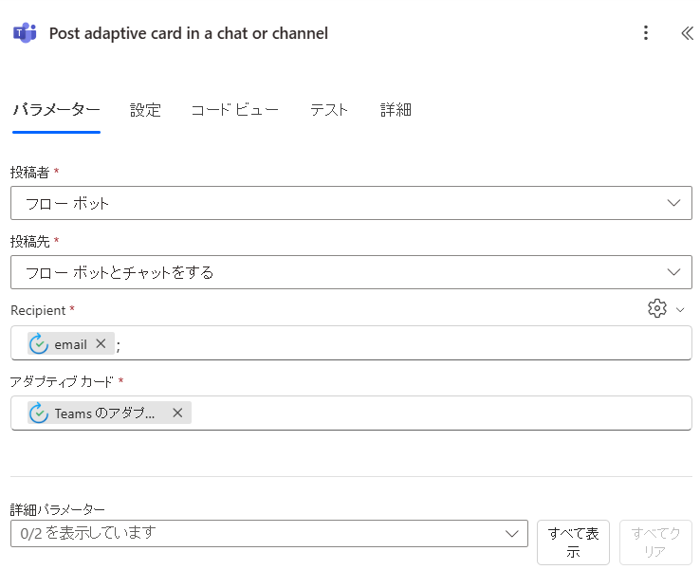
Task: Click the action title Post adaptive card
Action: (x=189, y=33)
